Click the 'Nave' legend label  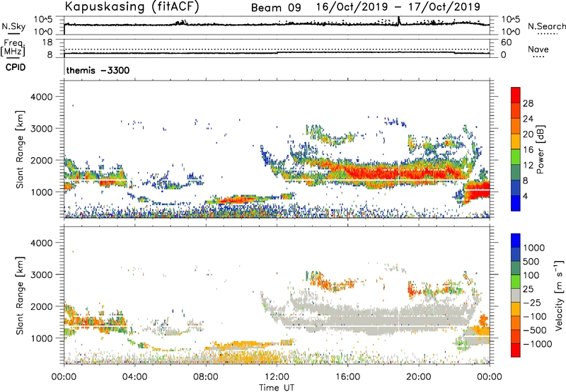(x=538, y=49)
